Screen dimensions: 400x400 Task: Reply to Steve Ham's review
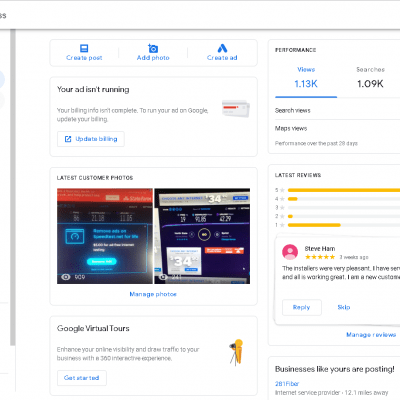(x=302, y=307)
